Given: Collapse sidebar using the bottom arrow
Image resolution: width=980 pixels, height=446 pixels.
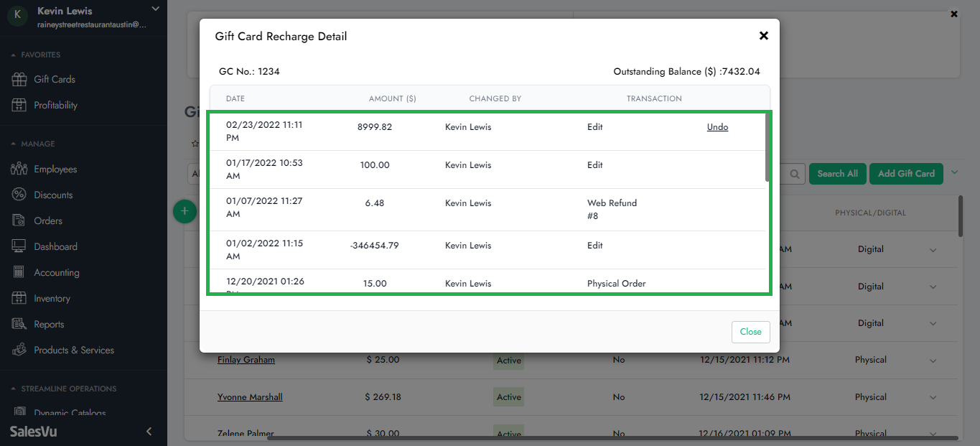Looking at the screenshot, I should tap(149, 432).
